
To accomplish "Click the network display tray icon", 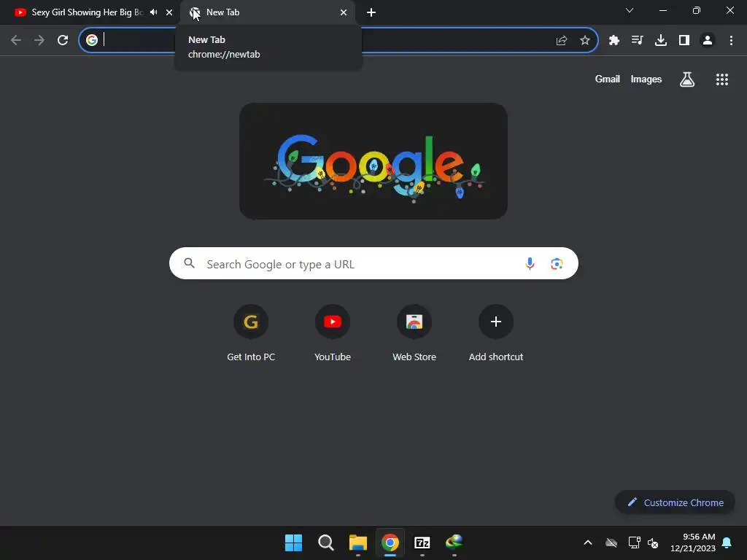I will pyautogui.click(x=634, y=542).
